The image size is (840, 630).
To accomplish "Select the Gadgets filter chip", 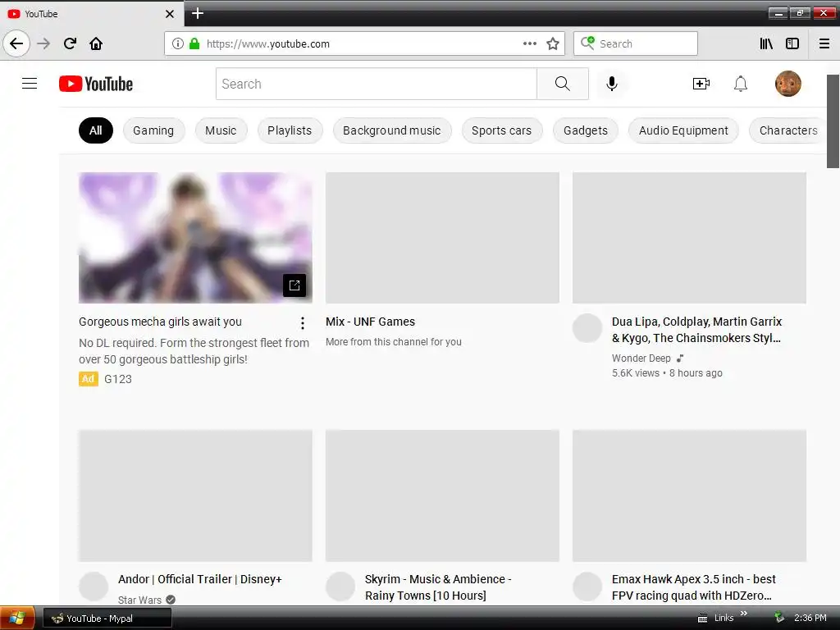I will [586, 130].
